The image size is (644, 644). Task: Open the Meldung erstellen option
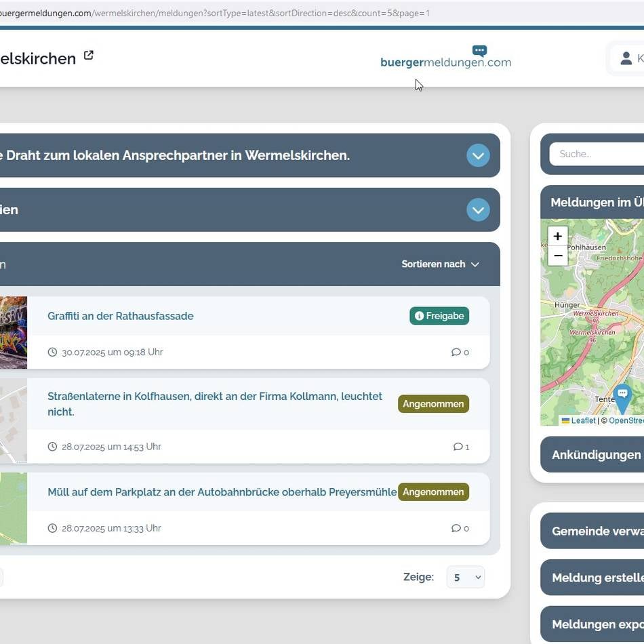597,578
